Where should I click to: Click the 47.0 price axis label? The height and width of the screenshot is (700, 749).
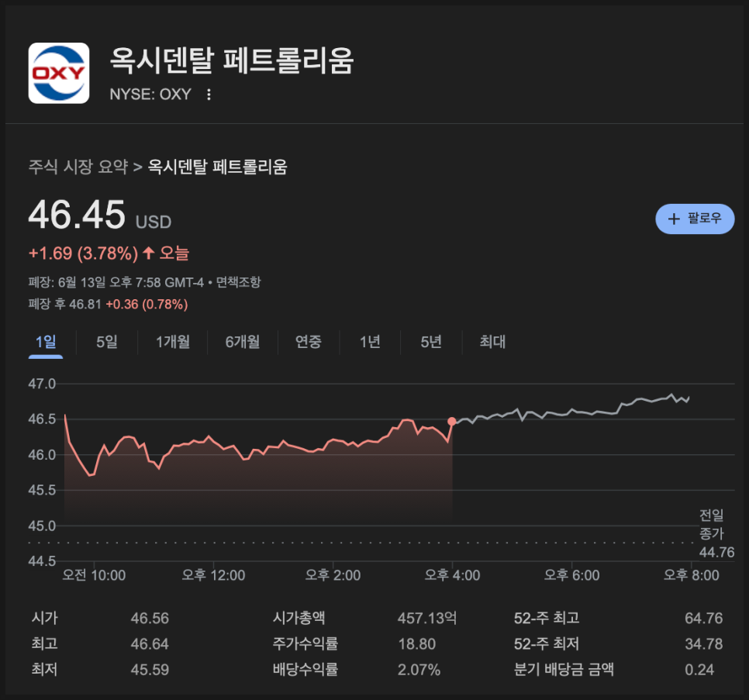pyautogui.click(x=42, y=384)
